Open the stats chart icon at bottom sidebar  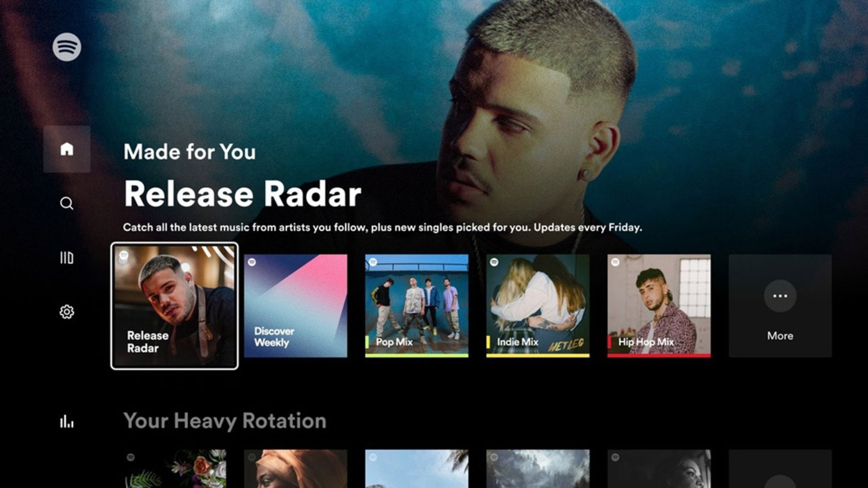click(x=66, y=422)
